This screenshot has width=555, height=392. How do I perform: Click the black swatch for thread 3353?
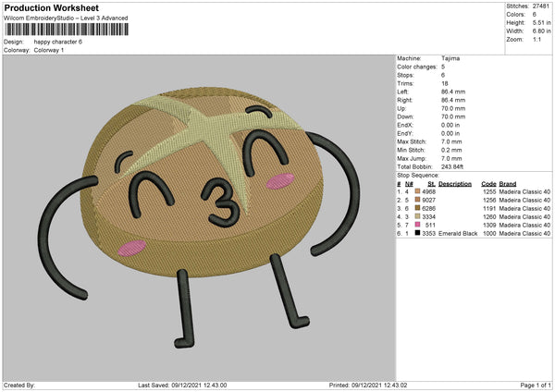point(417,233)
